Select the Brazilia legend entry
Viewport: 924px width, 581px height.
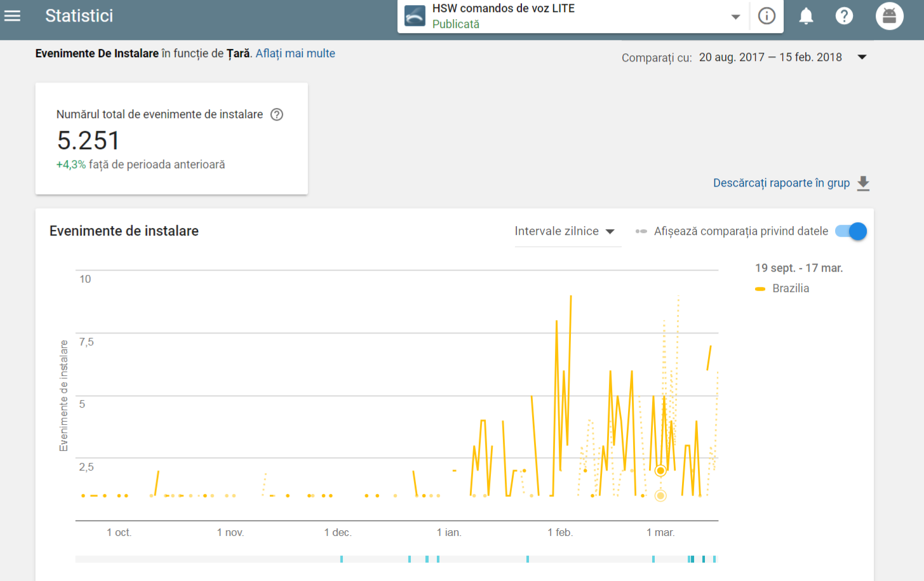point(782,288)
